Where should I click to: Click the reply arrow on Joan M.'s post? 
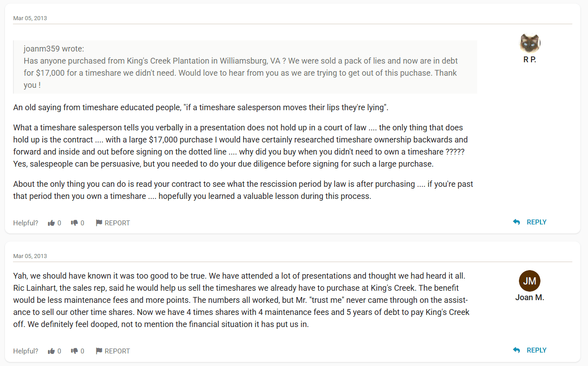(516, 350)
